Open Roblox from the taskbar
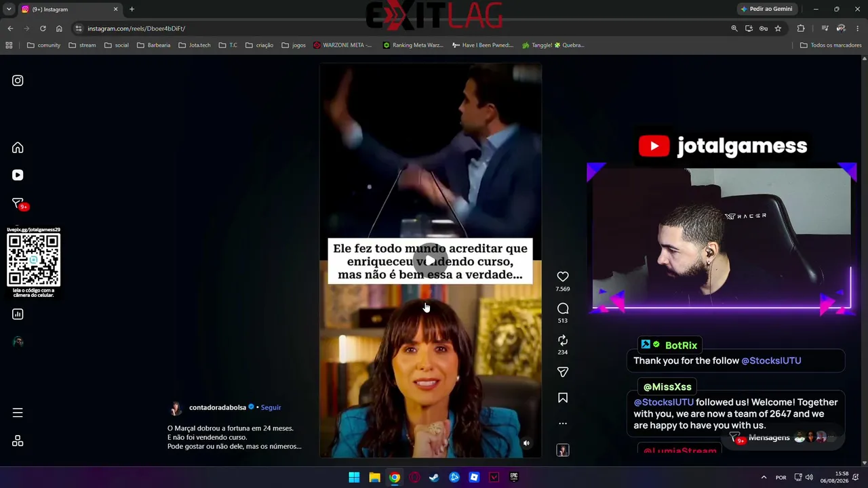The image size is (868, 488). click(x=474, y=477)
